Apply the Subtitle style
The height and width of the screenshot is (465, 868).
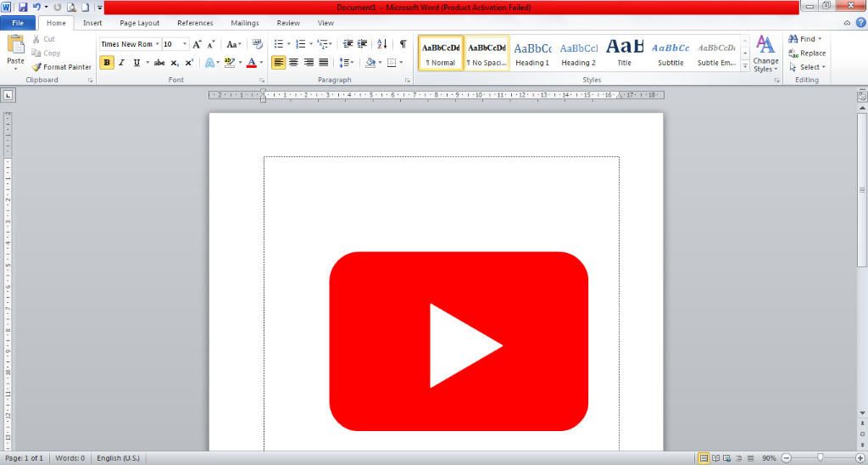[x=670, y=53]
